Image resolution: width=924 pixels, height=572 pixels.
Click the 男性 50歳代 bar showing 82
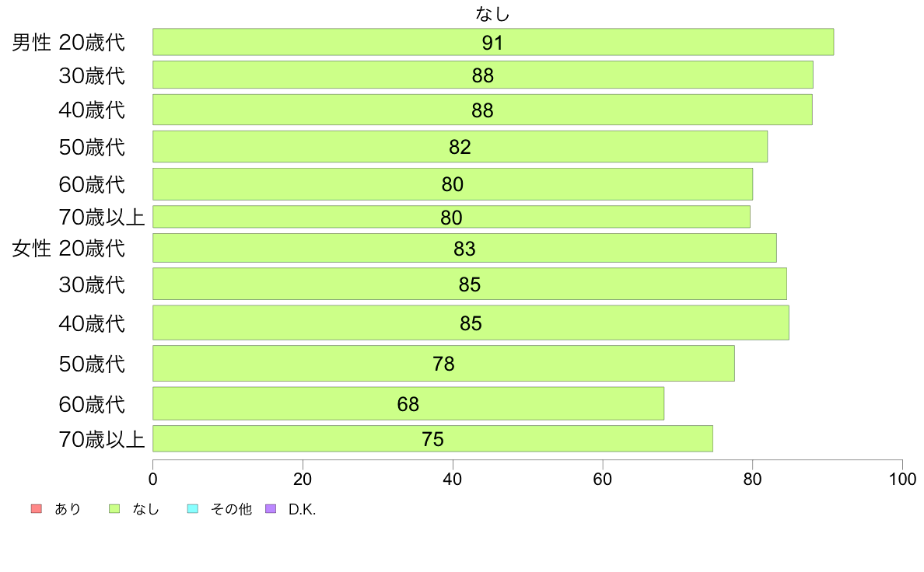click(460, 147)
